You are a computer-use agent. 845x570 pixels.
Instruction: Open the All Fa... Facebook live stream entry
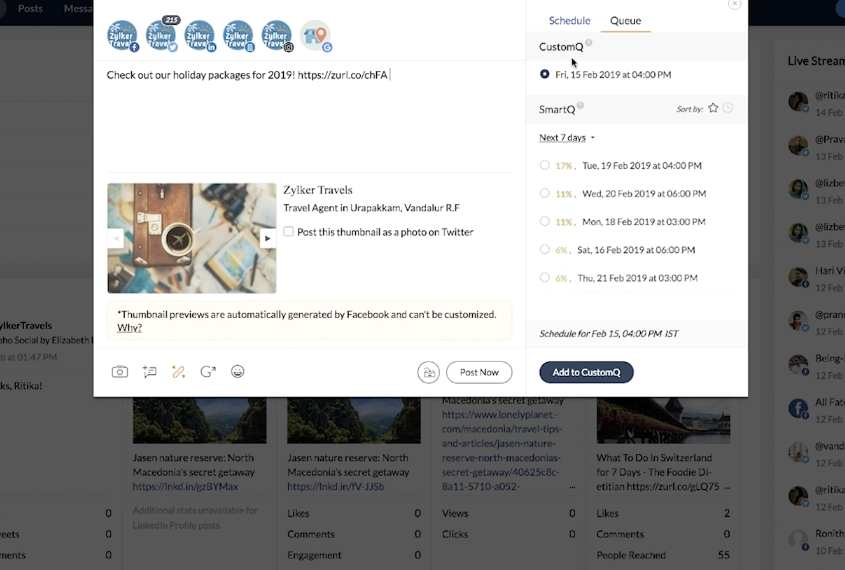(816, 409)
